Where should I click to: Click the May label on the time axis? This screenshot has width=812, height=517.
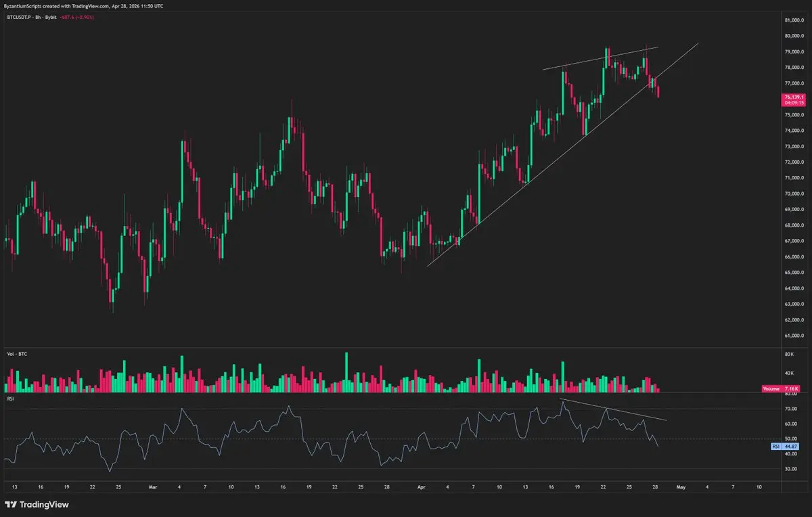(681, 487)
